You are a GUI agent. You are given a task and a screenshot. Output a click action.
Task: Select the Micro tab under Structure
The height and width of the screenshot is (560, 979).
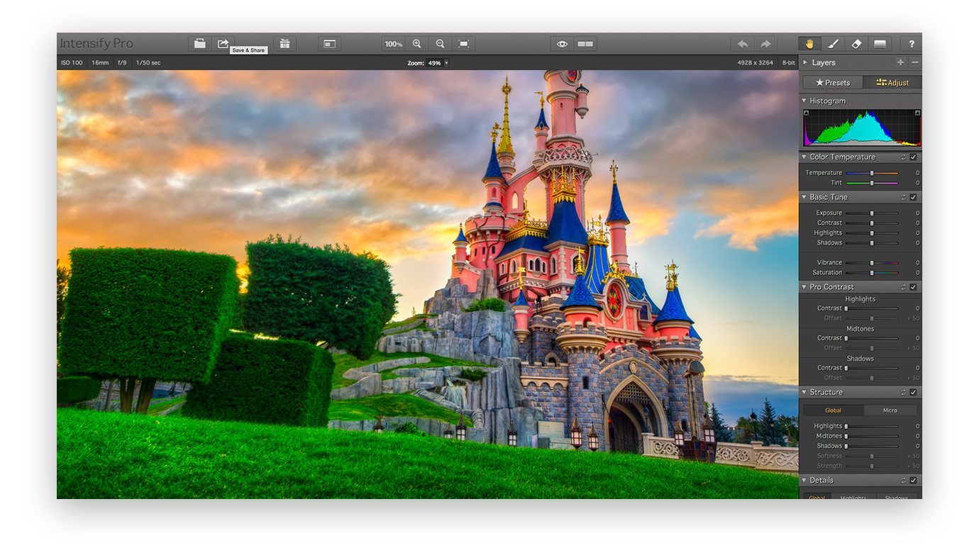point(890,410)
